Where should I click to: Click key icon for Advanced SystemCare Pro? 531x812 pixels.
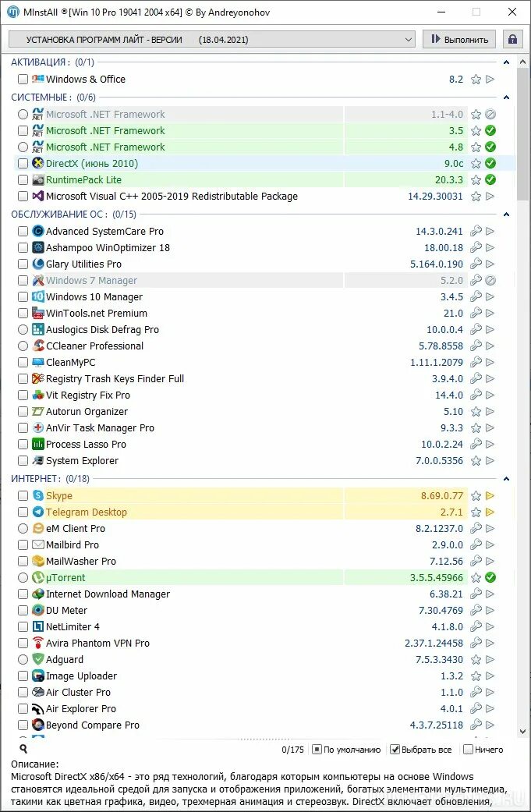(x=476, y=231)
